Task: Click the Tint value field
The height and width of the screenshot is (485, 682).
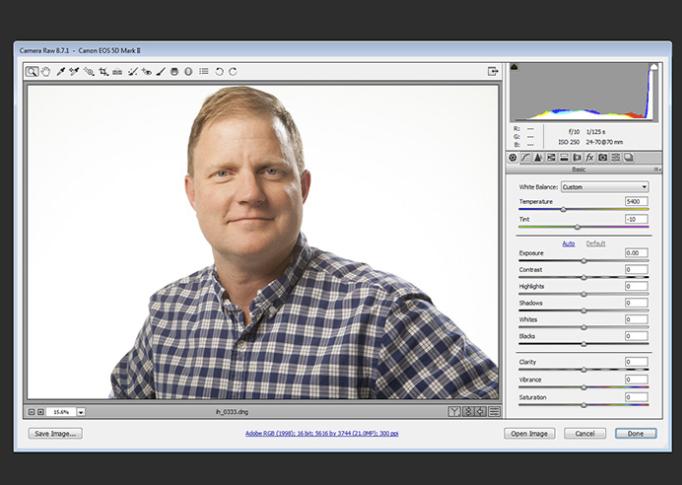Action: pyautogui.click(x=636, y=219)
